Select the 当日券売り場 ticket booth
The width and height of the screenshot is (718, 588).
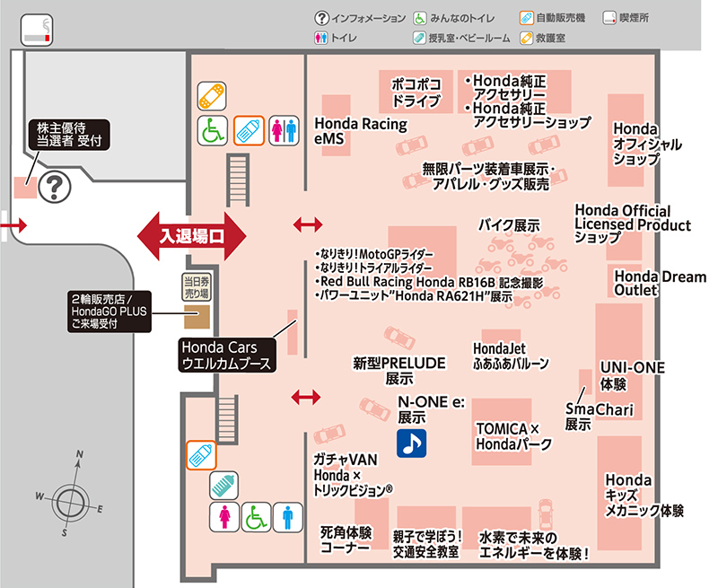click(196, 286)
